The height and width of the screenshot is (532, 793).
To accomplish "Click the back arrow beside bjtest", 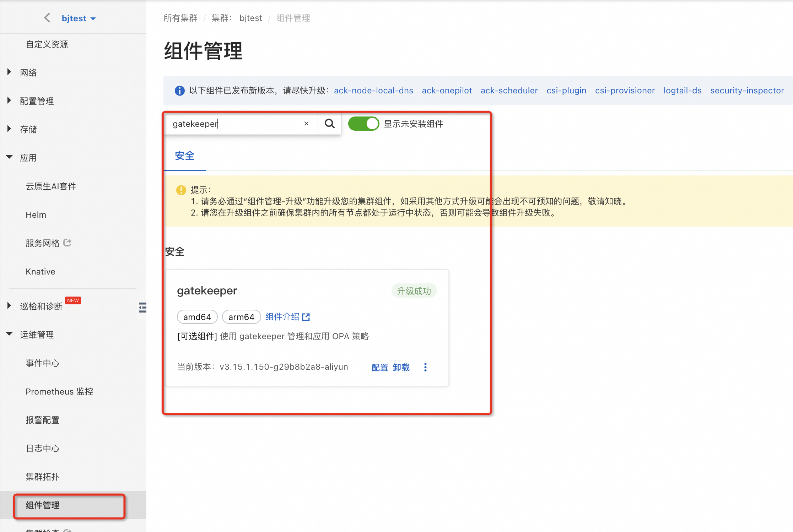I will click(47, 18).
